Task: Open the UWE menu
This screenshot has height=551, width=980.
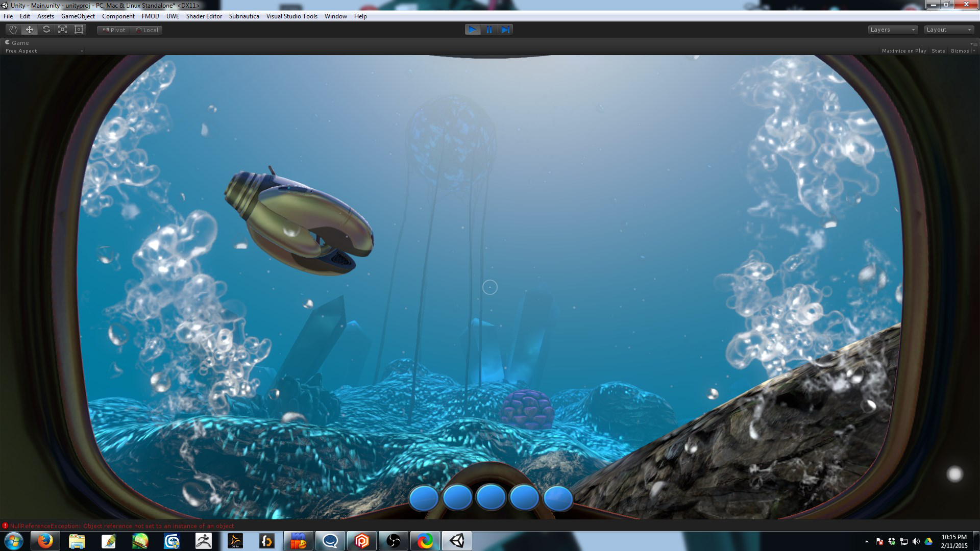Action: point(173,16)
